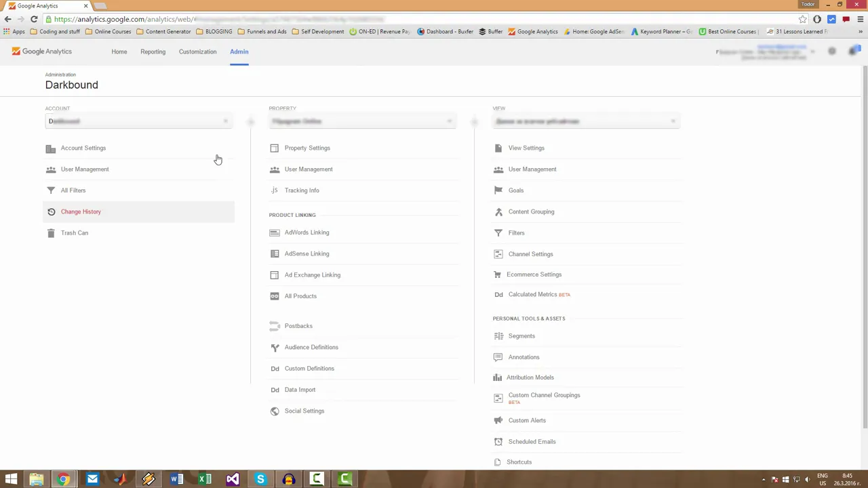Click the Scheduled Emails clock icon
The width and height of the screenshot is (868, 488).
click(498, 442)
